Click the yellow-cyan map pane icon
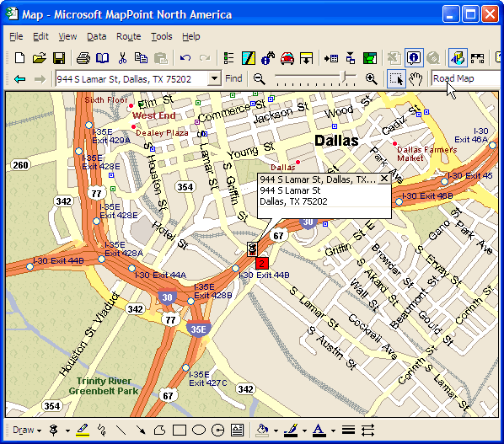Screen dimensions: 504x444 tap(248, 58)
